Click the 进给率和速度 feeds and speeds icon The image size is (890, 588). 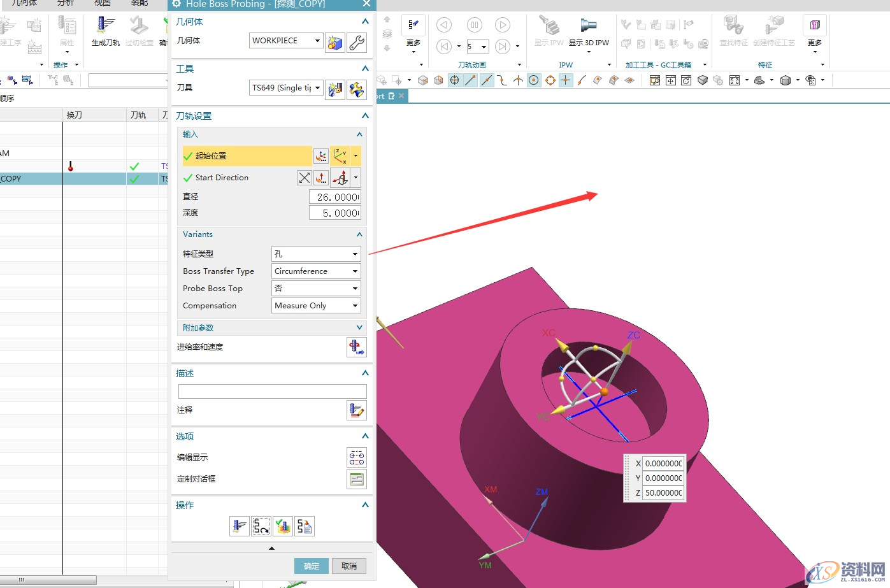click(356, 347)
